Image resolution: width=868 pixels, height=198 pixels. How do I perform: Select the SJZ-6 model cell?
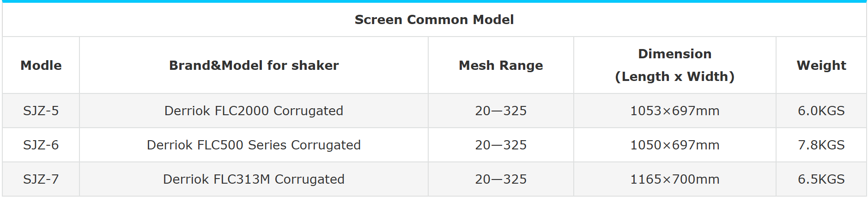coord(41,145)
